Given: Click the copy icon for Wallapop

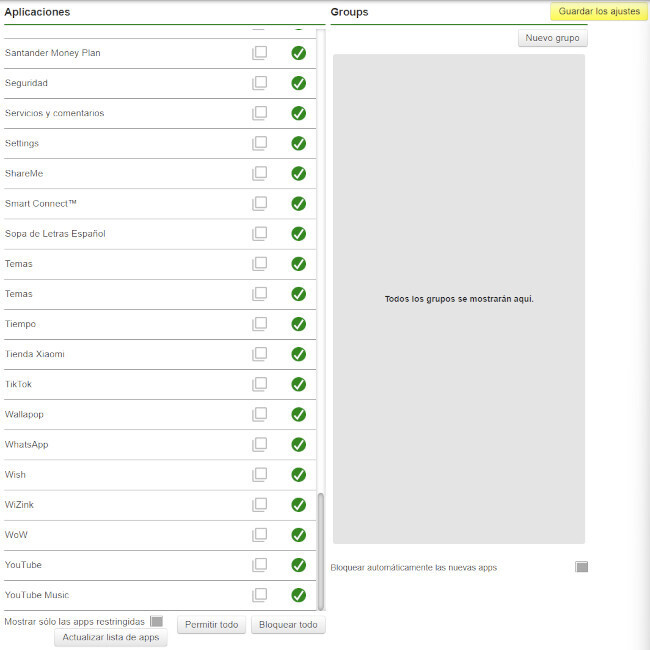Looking at the screenshot, I should point(259,414).
